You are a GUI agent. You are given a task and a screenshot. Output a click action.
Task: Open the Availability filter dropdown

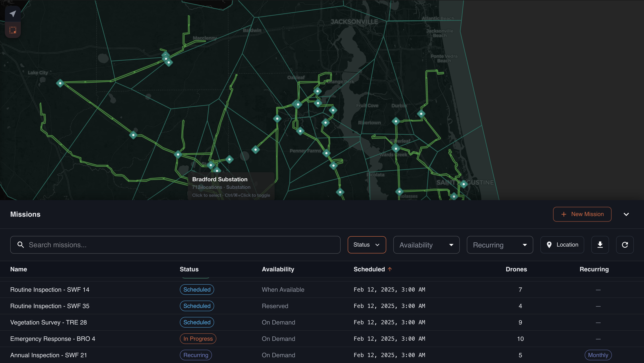[426, 245]
